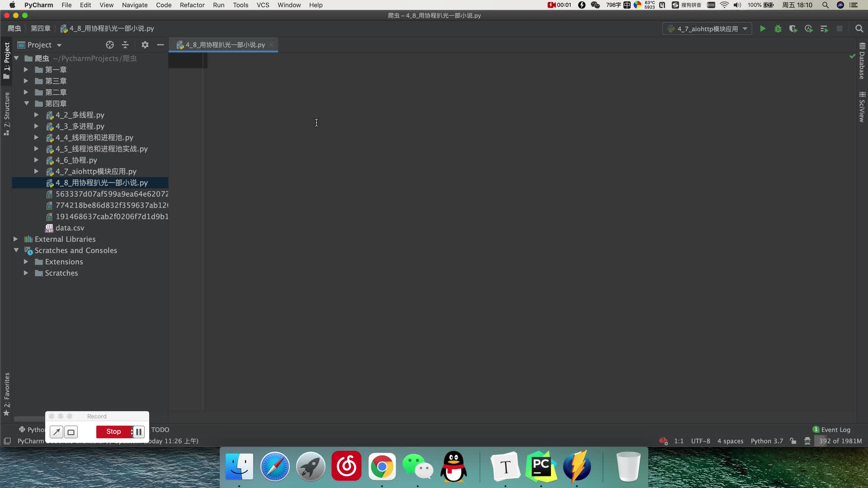Stop the screen recording
The height and width of the screenshot is (488, 868).
(113, 432)
